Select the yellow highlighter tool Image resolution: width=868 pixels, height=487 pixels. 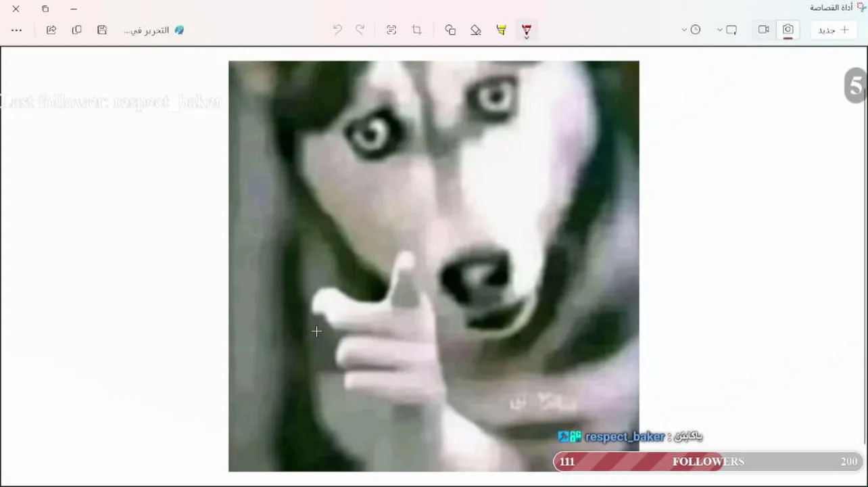point(501,30)
